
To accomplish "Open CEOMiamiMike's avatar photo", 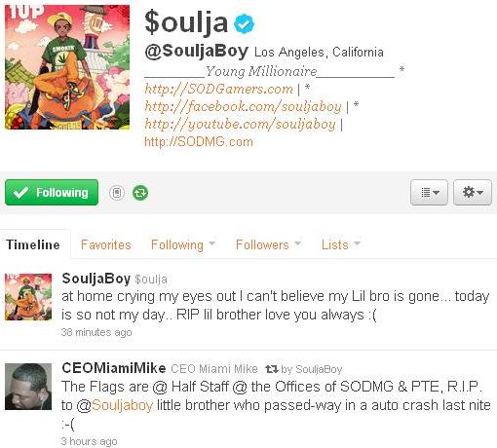I will click(28, 387).
